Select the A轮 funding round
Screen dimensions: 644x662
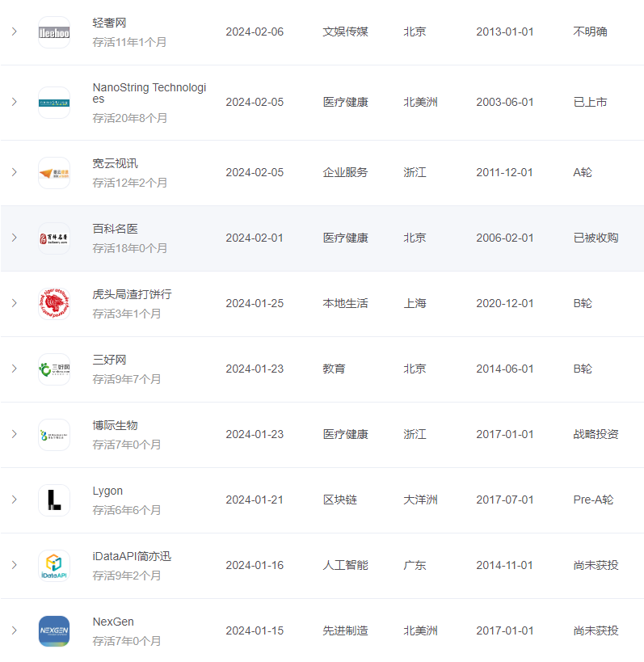coord(583,172)
